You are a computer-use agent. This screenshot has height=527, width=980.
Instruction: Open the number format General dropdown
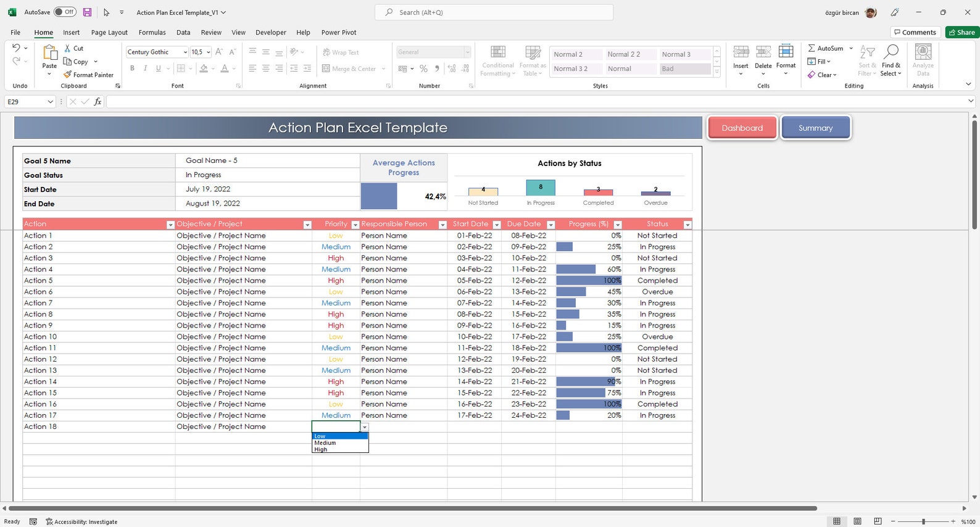click(x=467, y=52)
